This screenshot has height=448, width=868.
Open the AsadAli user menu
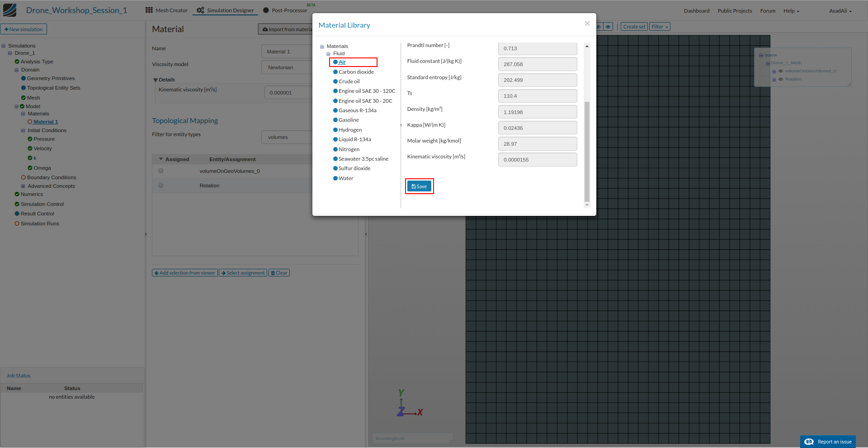point(840,11)
